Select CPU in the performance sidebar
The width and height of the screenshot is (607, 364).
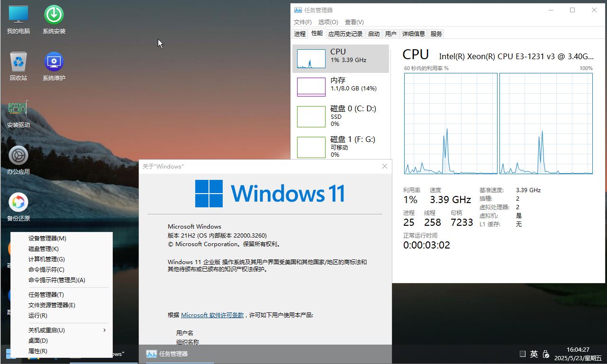341,59
